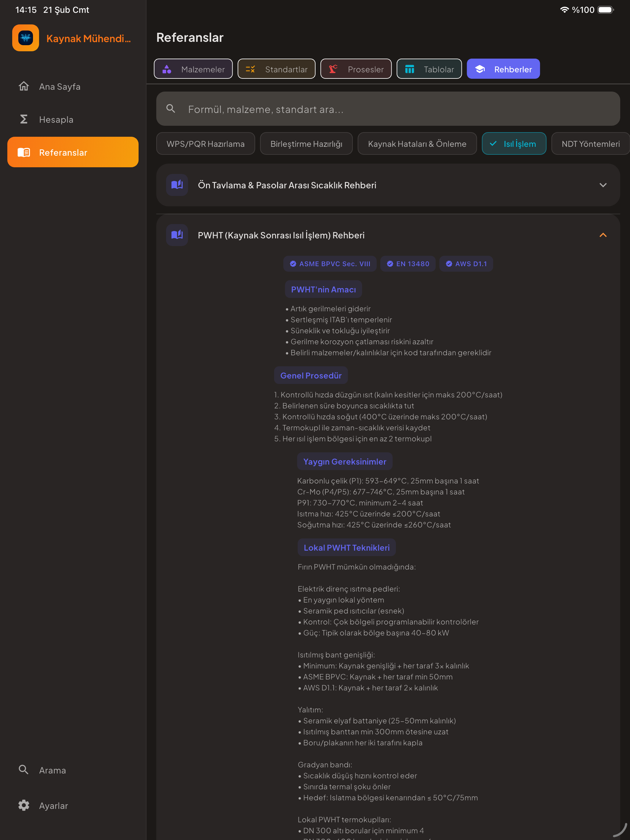
Task: Go to Hesapla in sidebar
Action: [73, 119]
